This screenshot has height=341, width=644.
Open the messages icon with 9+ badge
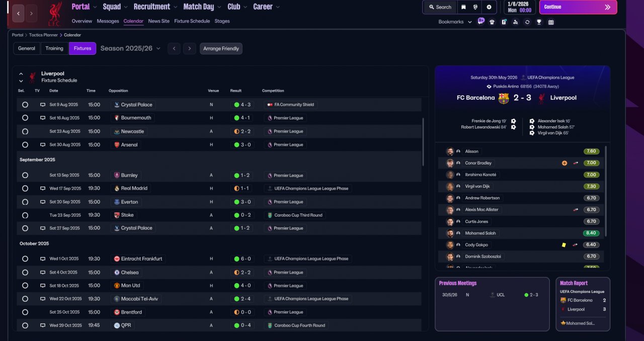point(481,22)
